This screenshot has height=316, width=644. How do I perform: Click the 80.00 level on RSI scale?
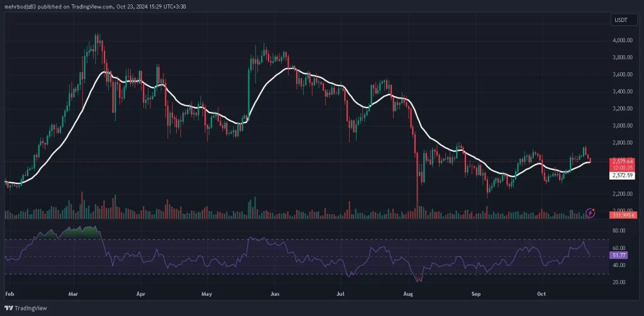(619, 231)
